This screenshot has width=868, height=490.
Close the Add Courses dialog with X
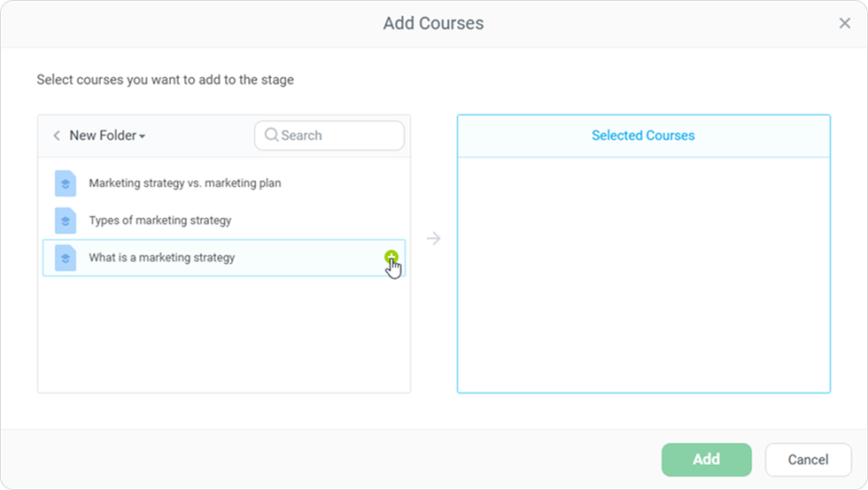844,24
